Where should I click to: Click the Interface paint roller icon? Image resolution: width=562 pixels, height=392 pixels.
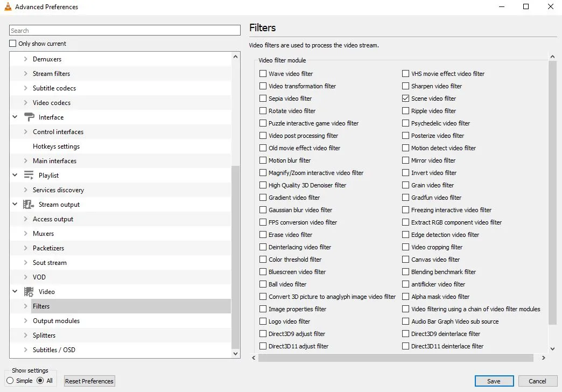tap(29, 117)
